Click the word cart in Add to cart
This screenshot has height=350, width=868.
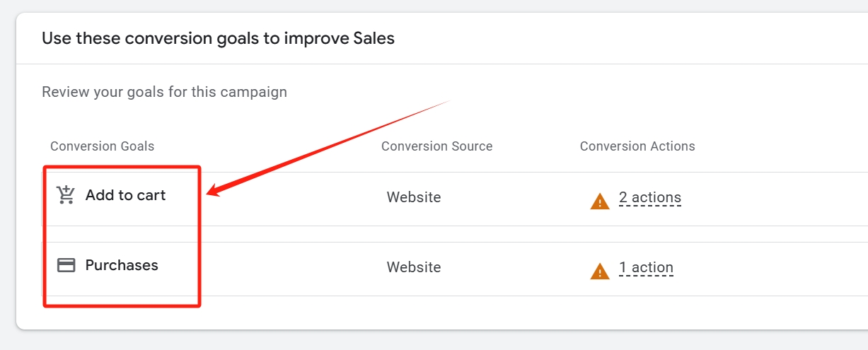(151, 195)
